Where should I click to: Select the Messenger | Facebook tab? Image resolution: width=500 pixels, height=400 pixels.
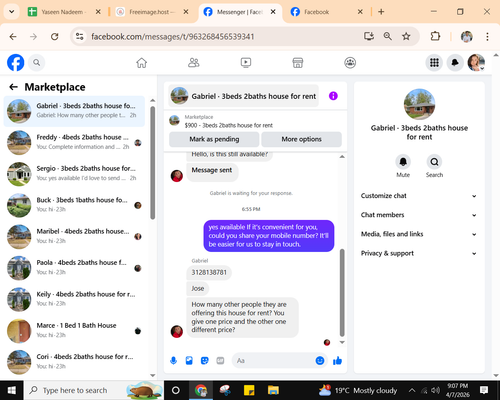click(x=240, y=12)
